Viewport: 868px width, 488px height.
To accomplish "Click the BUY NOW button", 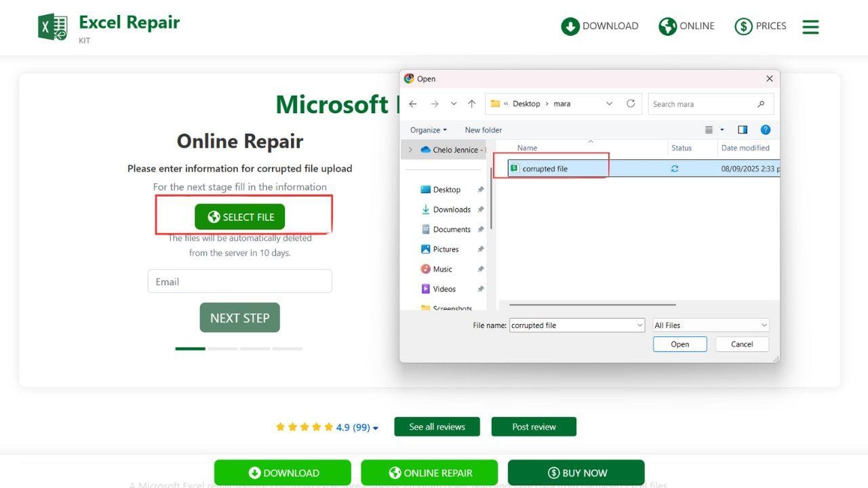I will coord(576,473).
